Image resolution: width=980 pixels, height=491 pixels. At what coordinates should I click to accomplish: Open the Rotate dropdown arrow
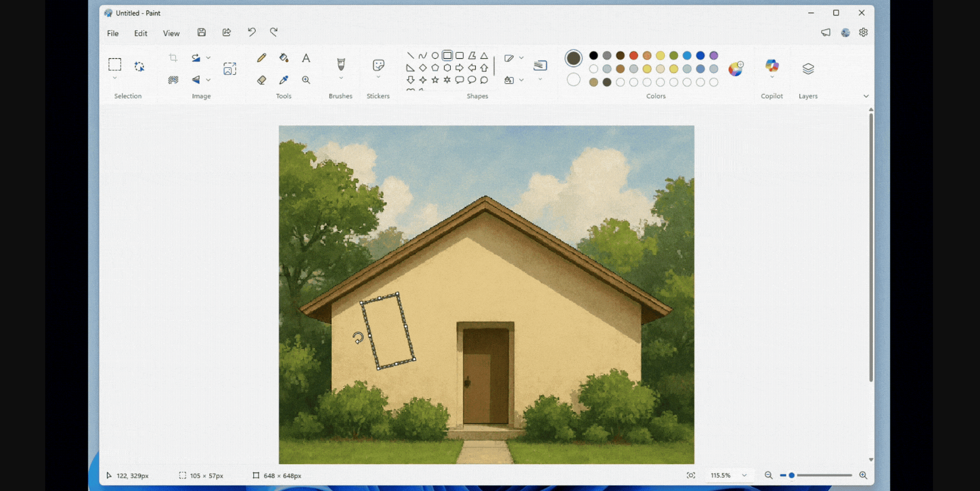[x=208, y=58]
